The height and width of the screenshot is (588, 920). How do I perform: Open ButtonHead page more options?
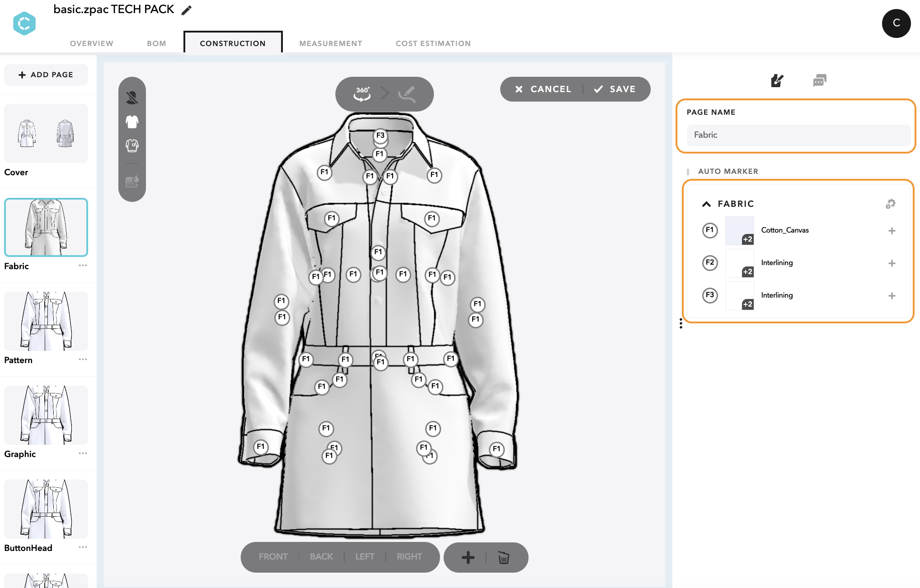point(83,547)
